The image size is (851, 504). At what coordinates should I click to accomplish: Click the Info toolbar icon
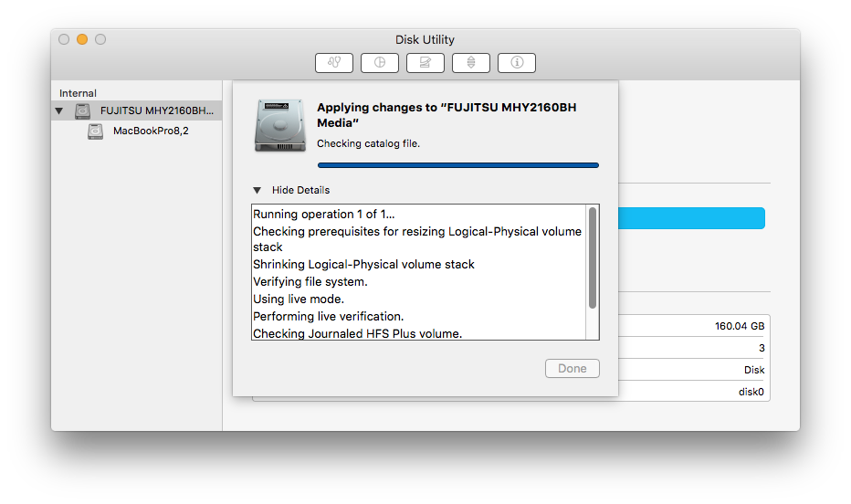point(516,62)
